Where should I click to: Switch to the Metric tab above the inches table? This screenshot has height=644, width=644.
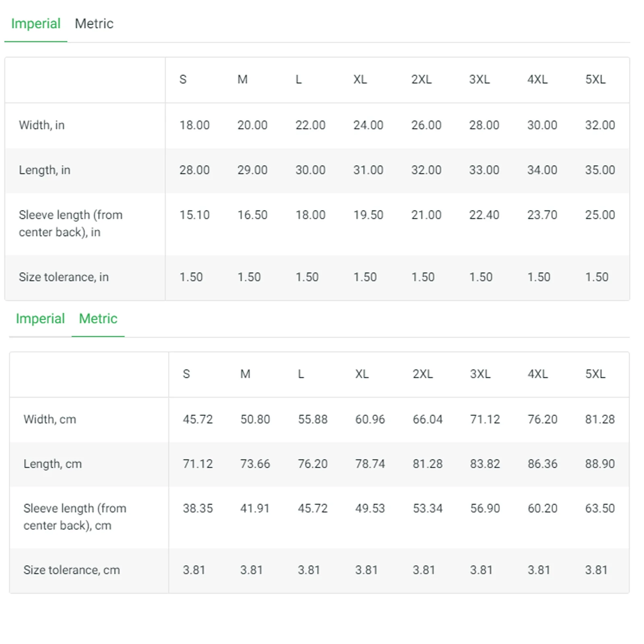(x=94, y=24)
